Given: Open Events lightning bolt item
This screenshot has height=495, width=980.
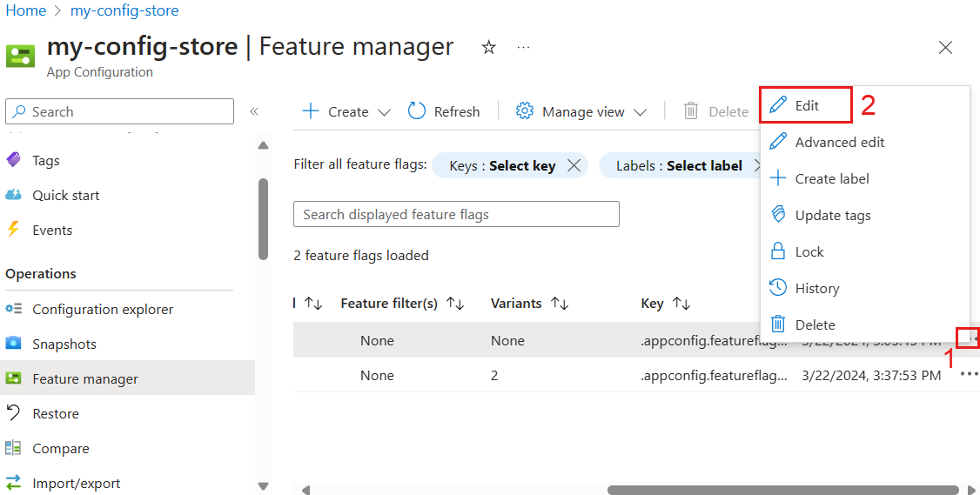Looking at the screenshot, I should pos(51,230).
